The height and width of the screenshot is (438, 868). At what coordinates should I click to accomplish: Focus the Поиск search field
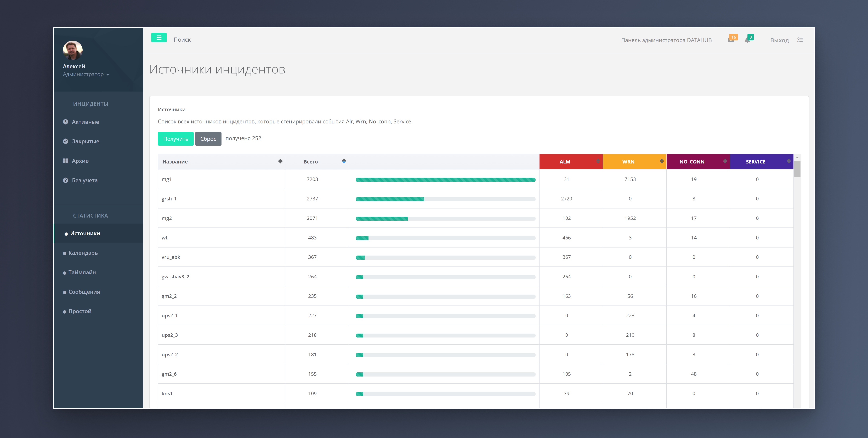click(182, 40)
